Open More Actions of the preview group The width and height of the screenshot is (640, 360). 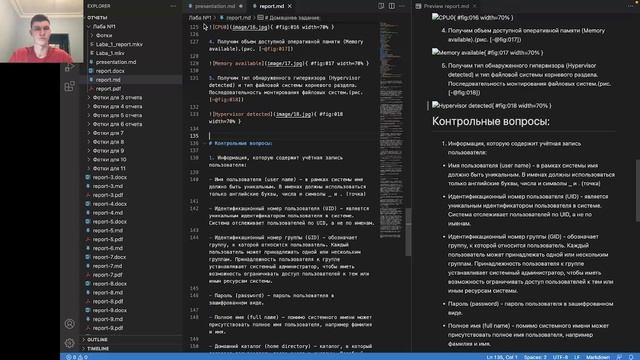(632, 6)
